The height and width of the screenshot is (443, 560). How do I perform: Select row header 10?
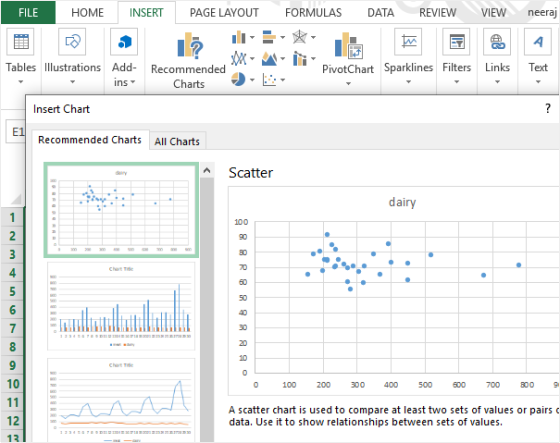coord(12,384)
